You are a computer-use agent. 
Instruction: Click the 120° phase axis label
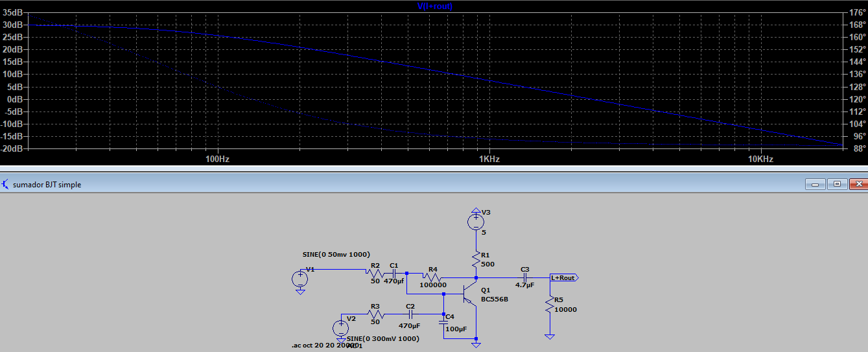(x=857, y=99)
